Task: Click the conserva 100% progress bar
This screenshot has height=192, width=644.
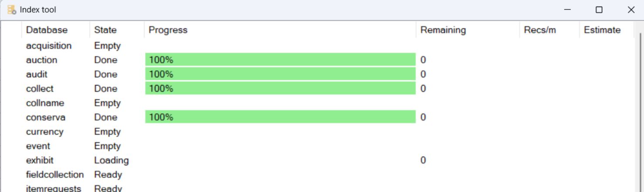Action: point(280,117)
